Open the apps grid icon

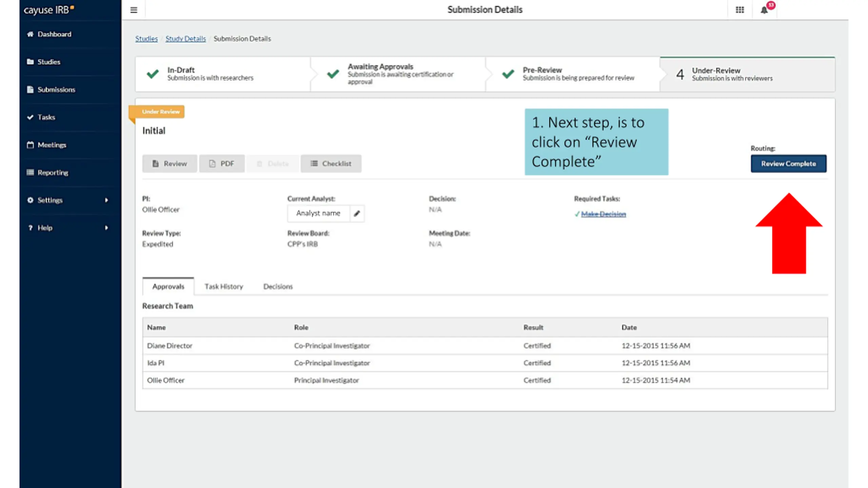click(x=740, y=10)
